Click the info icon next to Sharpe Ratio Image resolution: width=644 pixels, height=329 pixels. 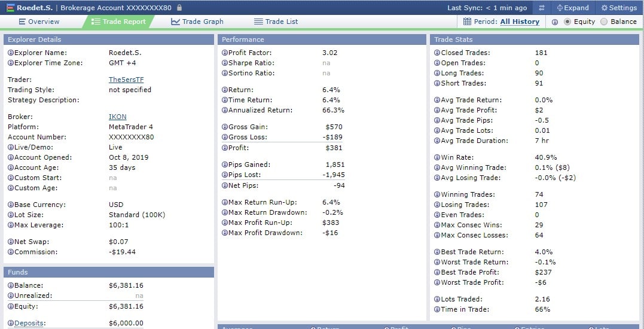click(x=224, y=63)
